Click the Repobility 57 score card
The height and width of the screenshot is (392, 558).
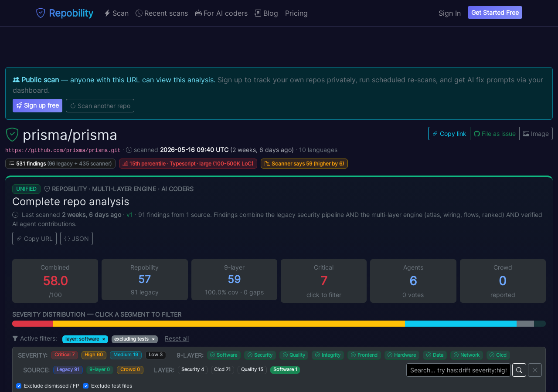[x=145, y=280]
